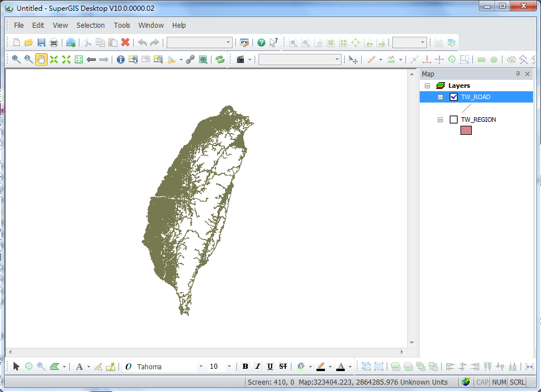Click the Save floppy disk icon
The height and width of the screenshot is (392, 541).
[41, 42]
